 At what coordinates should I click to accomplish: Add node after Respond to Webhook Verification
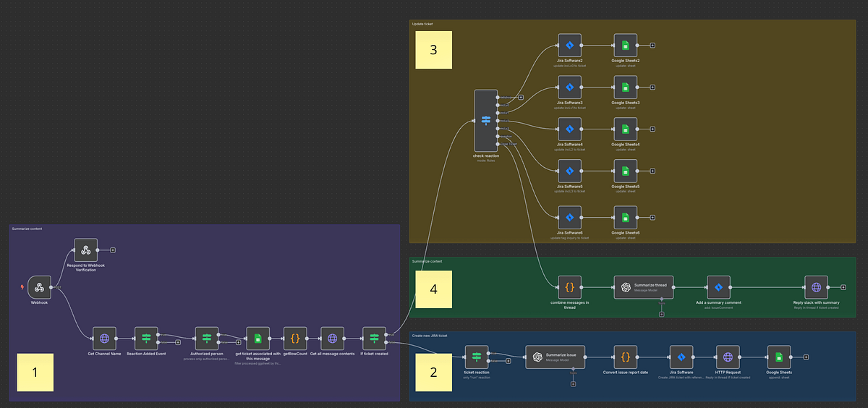[112, 250]
